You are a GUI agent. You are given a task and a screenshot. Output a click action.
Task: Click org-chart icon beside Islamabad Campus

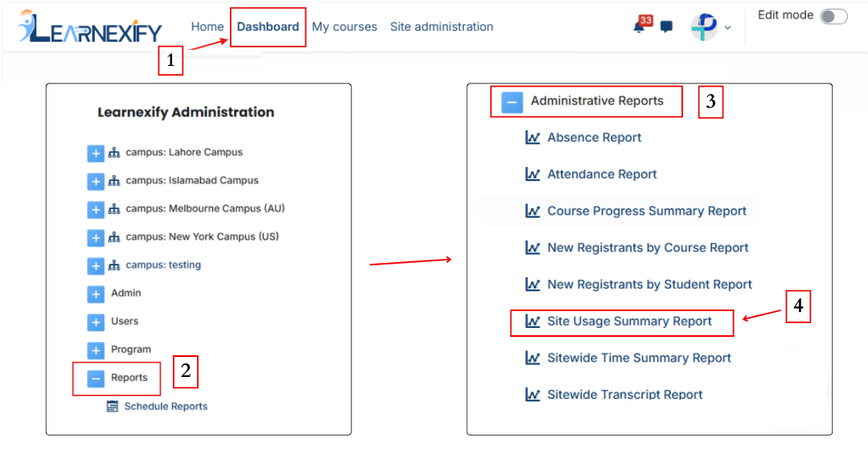(x=114, y=181)
